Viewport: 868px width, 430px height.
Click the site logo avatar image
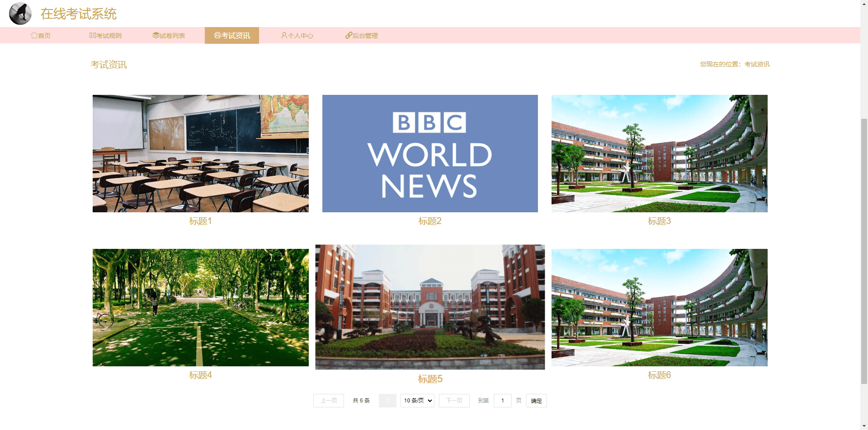[x=20, y=14]
